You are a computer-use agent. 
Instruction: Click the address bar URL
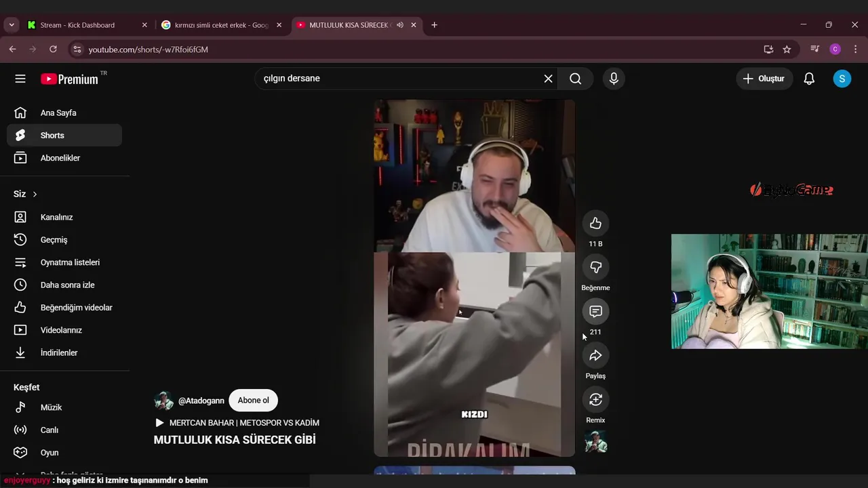pyautogui.click(x=148, y=49)
